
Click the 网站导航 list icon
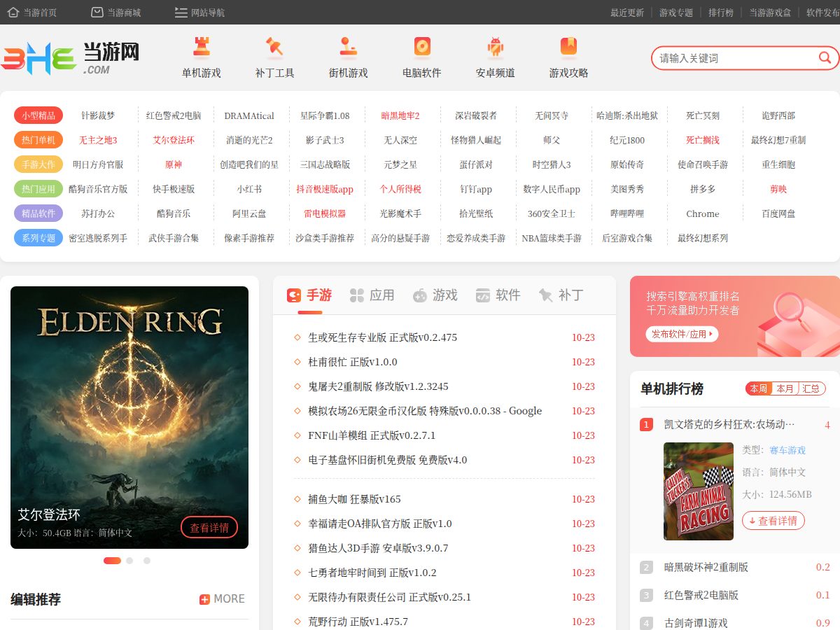coord(181,12)
